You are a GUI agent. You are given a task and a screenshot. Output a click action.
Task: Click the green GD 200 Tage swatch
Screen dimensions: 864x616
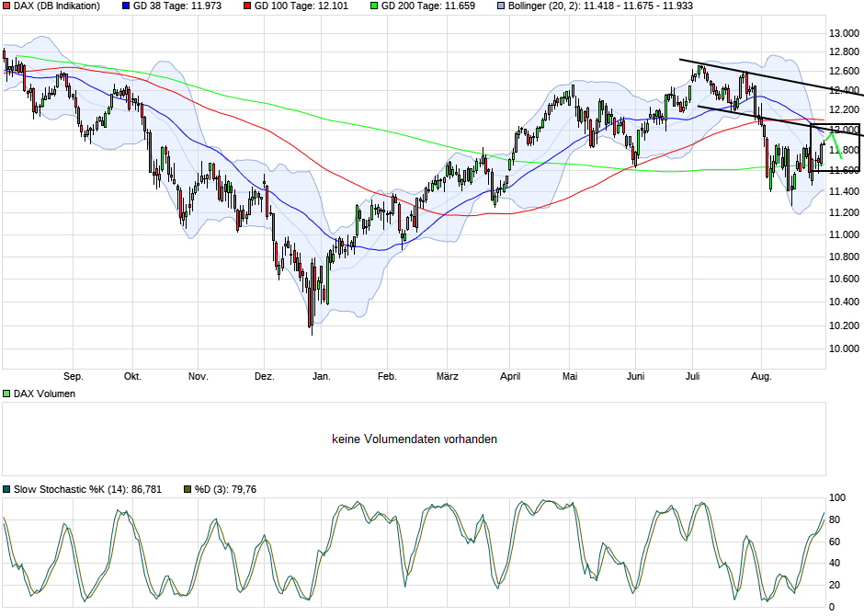pos(374,6)
